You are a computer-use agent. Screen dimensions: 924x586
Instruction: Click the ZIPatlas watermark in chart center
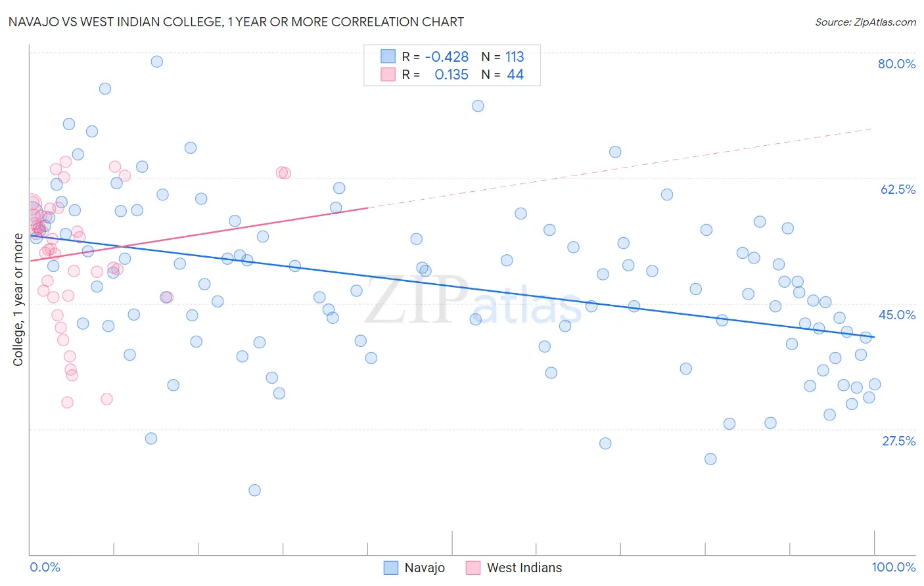[473, 301]
